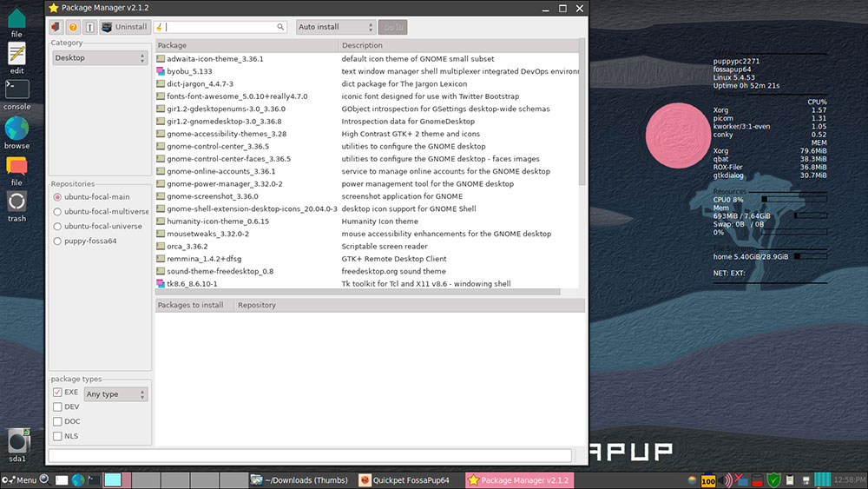Click the Repository column header
Screen dimensions: 868x489
(x=410, y=305)
